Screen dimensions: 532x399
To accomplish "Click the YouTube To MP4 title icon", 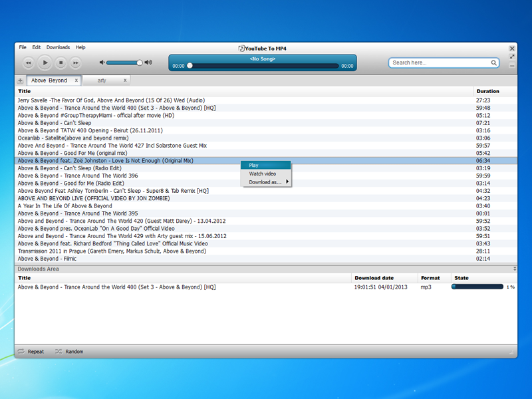I will coord(241,48).
